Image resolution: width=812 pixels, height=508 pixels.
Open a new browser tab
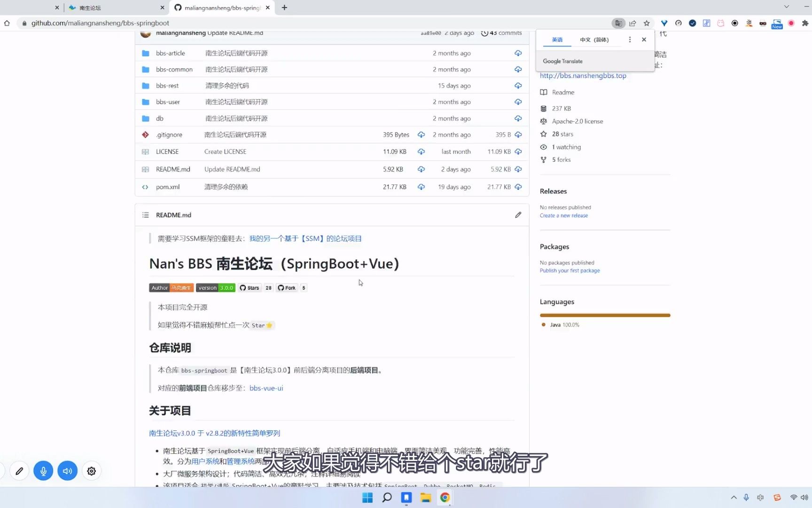(x=284, y=8)
